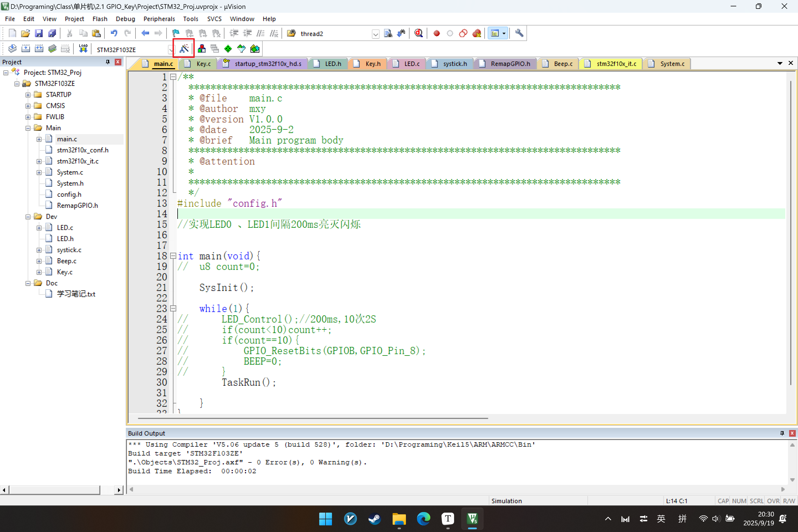Open Microsoft Edge from taskbar

(x=423, y=519)
